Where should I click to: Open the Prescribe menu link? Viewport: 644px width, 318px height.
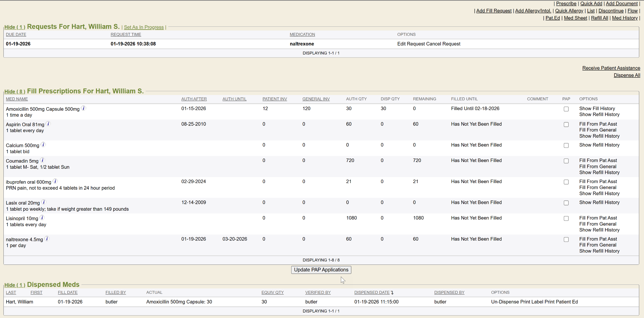pyautogui.click(x=566, y=4)
